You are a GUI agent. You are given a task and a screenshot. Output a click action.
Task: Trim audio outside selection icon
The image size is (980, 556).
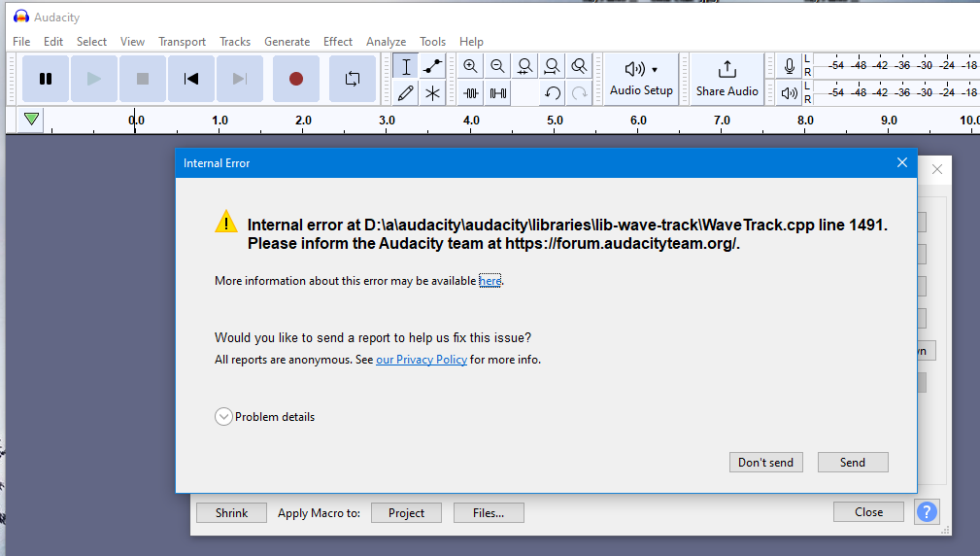point(471,93)
